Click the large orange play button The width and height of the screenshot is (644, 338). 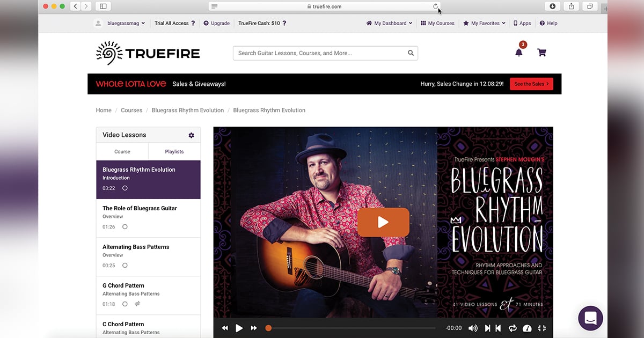click(383, 222)
